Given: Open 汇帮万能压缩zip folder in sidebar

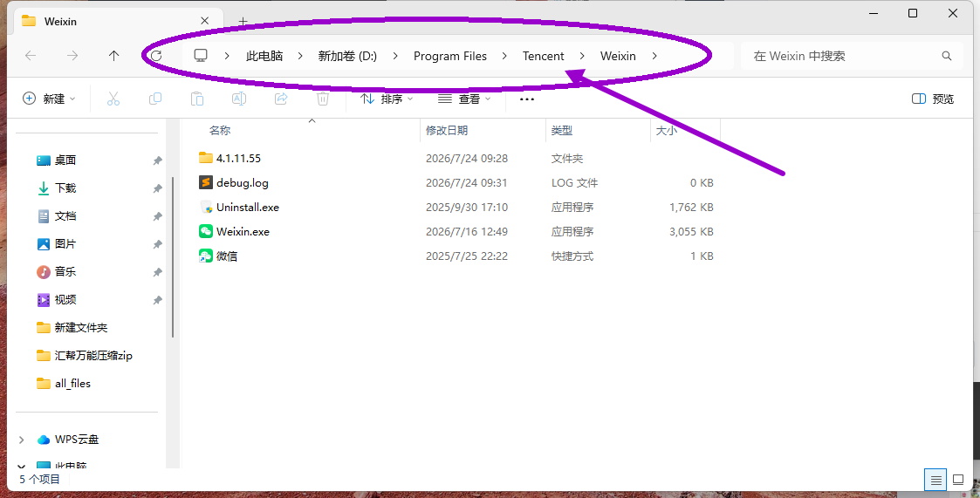Looking at the screenshot, I should (93, 356).
